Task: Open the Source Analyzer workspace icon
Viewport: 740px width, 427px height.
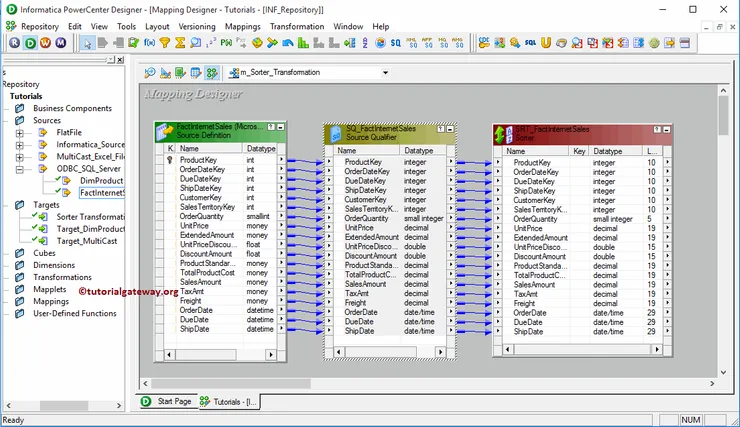Action: pos(150,73)
